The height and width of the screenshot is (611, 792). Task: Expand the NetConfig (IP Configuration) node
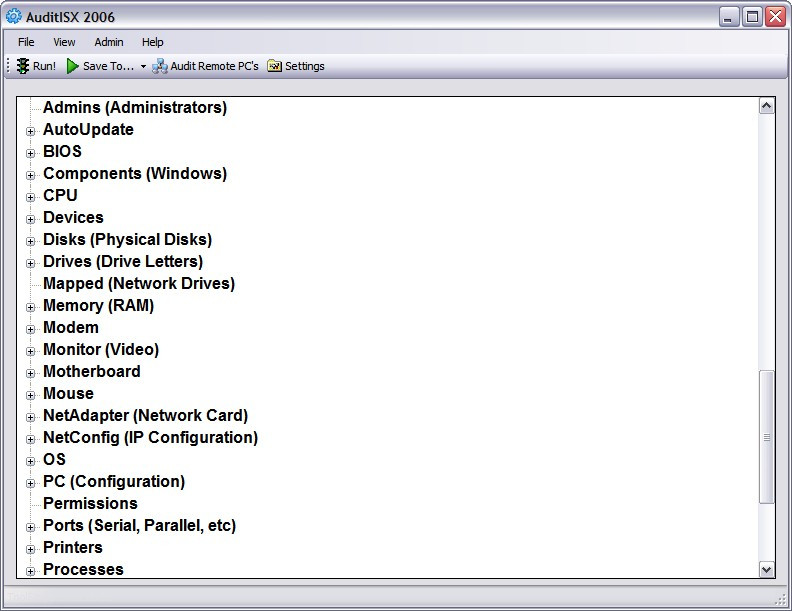pos(30,439)
